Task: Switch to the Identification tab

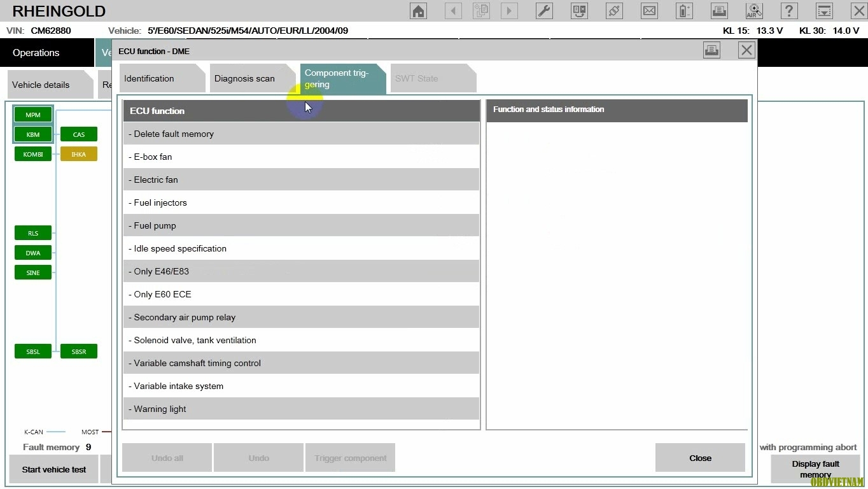Action: (162, 78)
